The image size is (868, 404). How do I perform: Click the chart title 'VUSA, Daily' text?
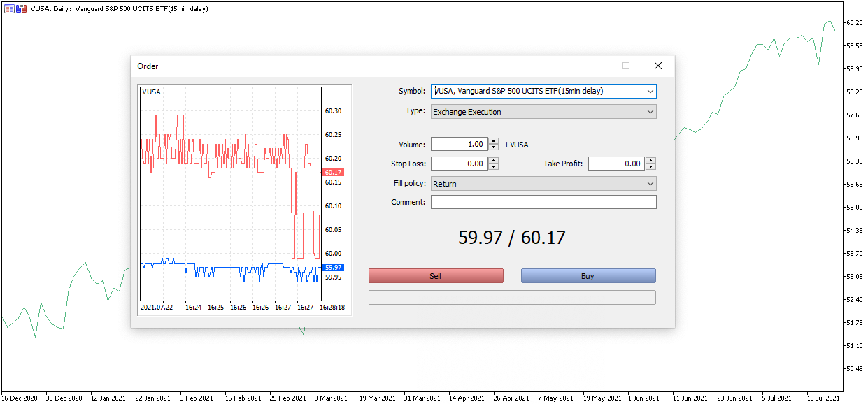(50, 9)
